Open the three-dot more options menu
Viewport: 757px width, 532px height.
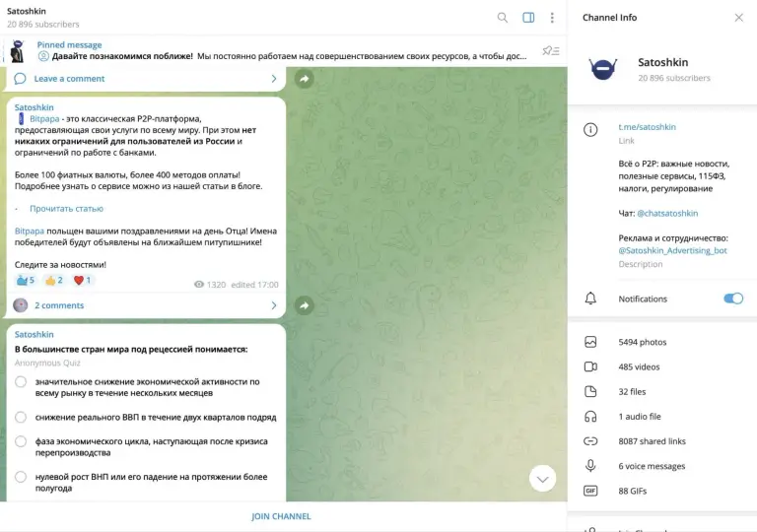pyautogui.click(x=552, y=18)
